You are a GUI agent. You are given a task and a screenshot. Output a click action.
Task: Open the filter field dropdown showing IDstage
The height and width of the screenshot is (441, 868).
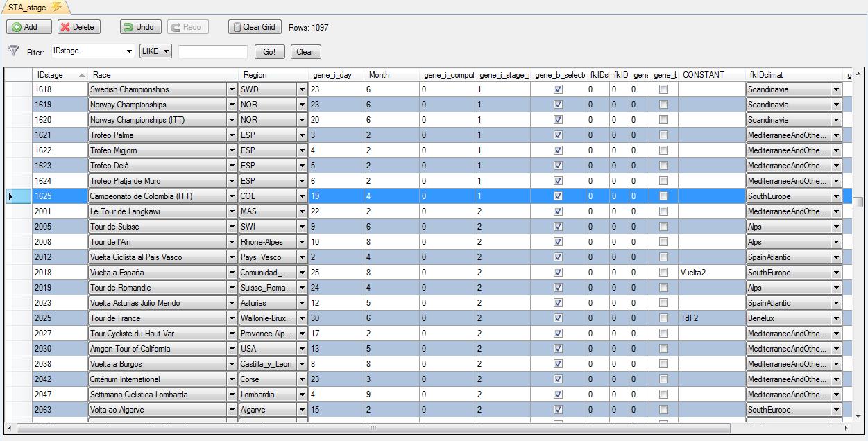pos(129,51)
